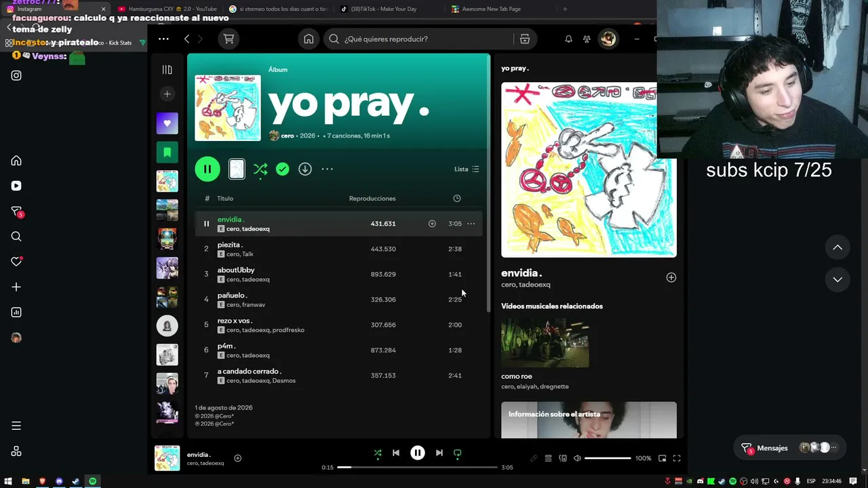This screenshot has height=488, width=868.
Task: Remove yo pray album from library checkmark
Action: tap(283, 169)
